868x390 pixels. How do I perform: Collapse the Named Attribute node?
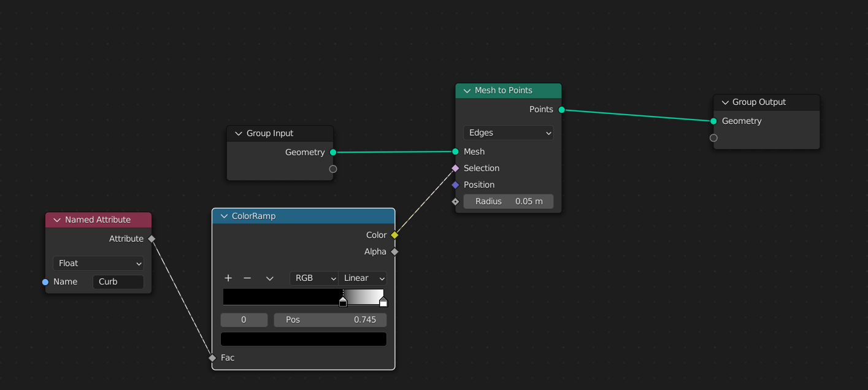tap(57, 220)
